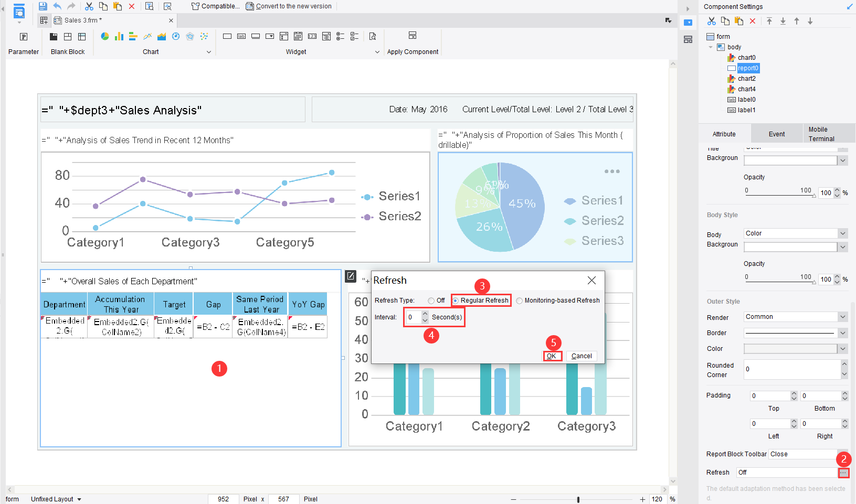856x504 pixels.
Task: Insert a number widget from the Widget group
Action: coord(312,36)
